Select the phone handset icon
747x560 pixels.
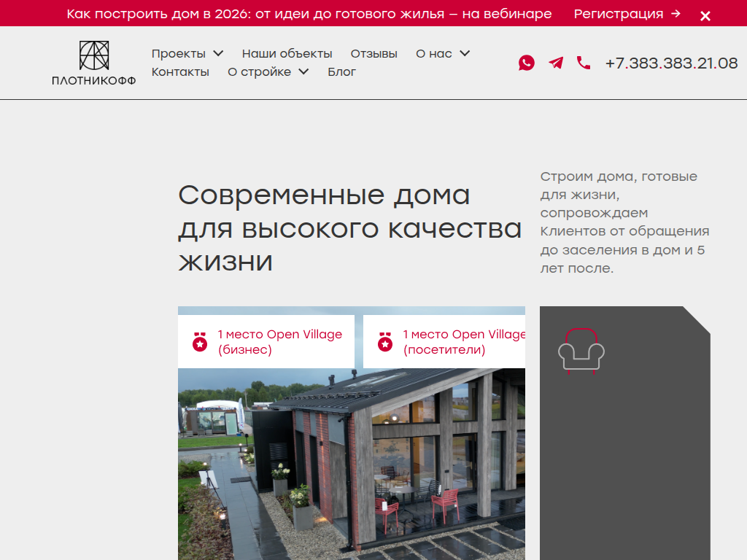point(583,63)
